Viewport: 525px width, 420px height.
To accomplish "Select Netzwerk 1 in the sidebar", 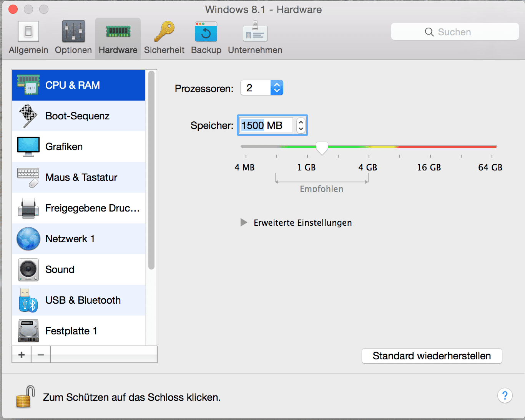I will 70,239.
